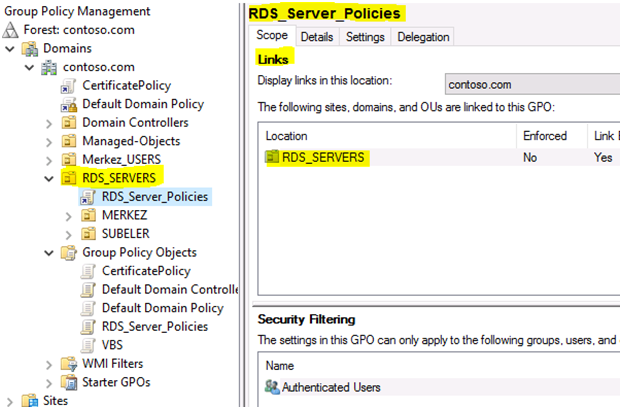Screen dimensions: 622x409
Task: Select the WMI Filters label
Action: tap(113, 364)
